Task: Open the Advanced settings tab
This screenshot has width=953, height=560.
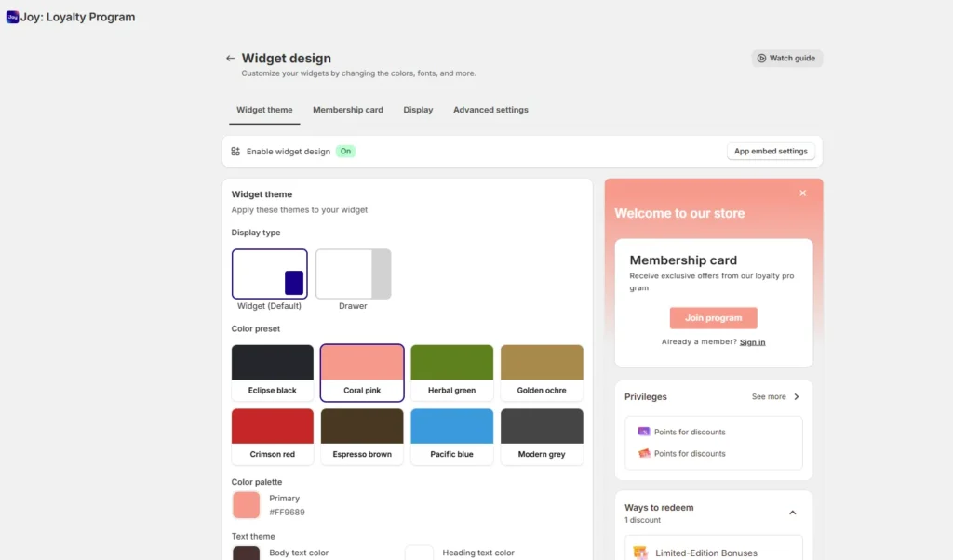Action: (x=490, y=110)
